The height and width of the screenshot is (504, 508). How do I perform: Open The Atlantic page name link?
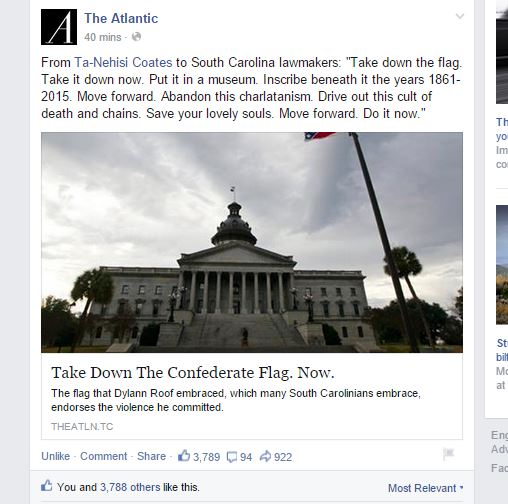(121, 18)
